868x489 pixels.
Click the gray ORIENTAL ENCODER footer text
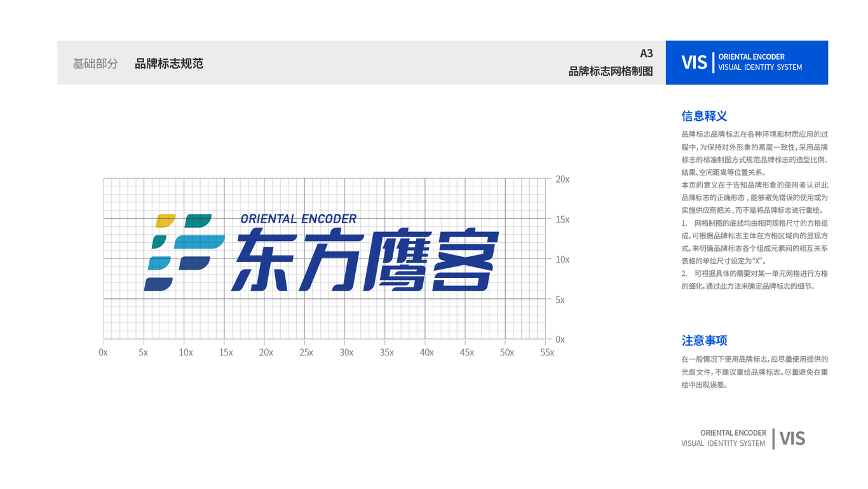pos(733,433)
